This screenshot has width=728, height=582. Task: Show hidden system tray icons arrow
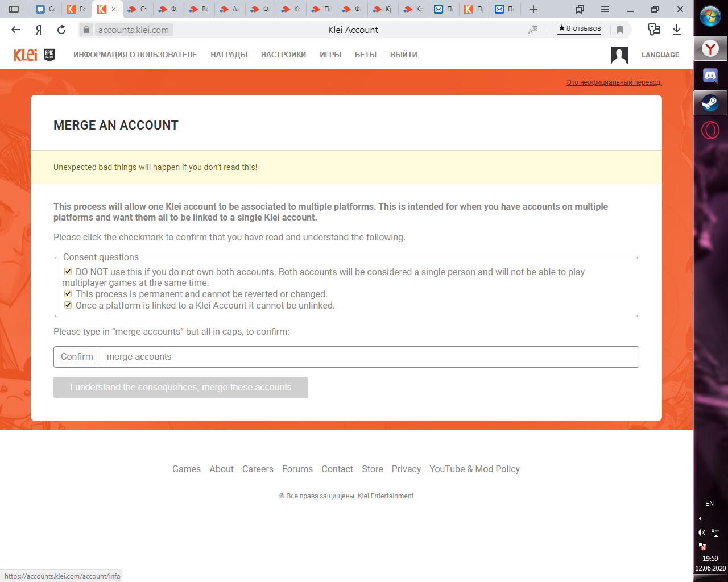point(700,518)
